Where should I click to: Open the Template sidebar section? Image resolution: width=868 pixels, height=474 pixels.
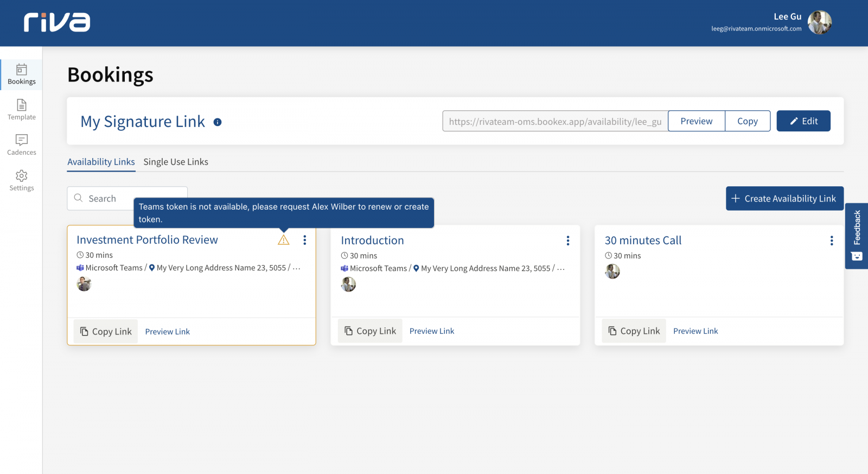[x=22, y=110]
